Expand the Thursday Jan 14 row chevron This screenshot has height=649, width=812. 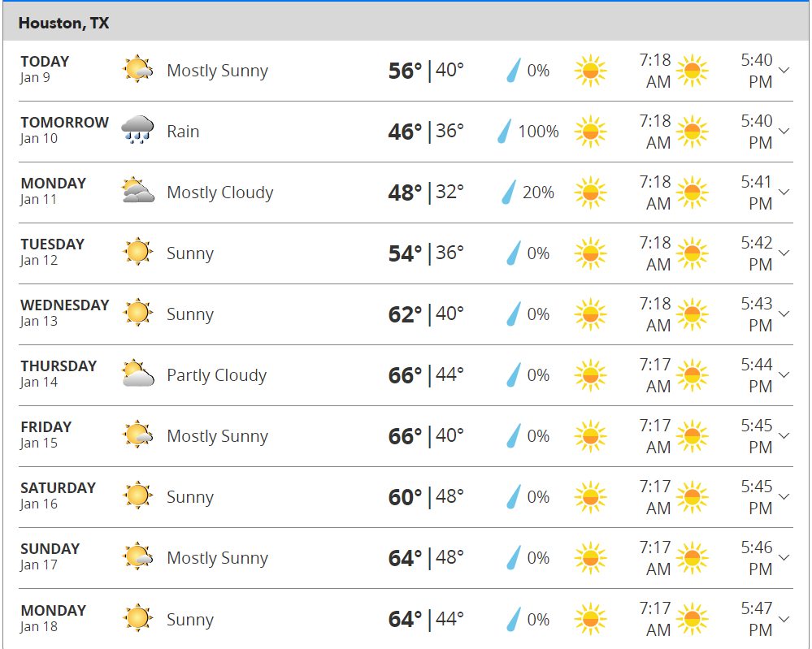click(784, 374)
